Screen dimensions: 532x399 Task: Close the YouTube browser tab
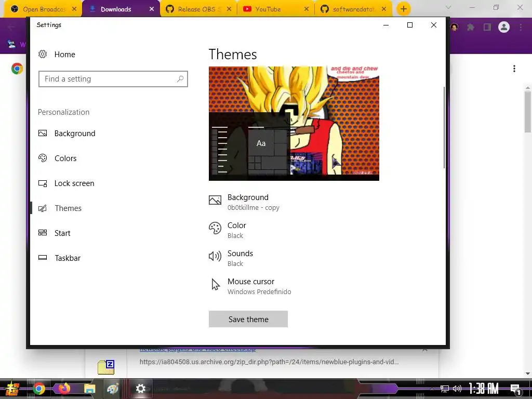pos(307,9)
